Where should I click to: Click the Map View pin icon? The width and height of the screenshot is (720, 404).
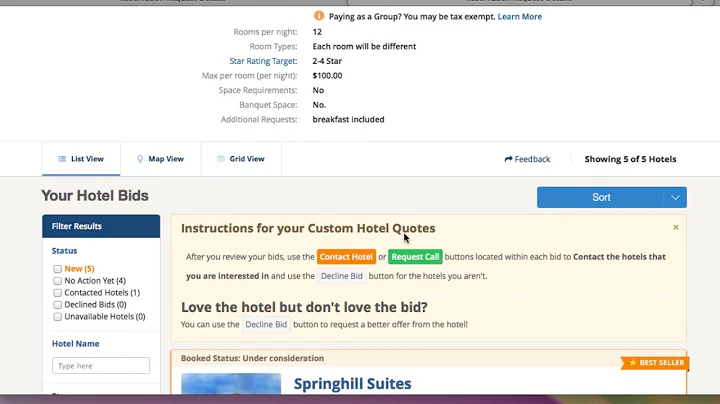140,159
